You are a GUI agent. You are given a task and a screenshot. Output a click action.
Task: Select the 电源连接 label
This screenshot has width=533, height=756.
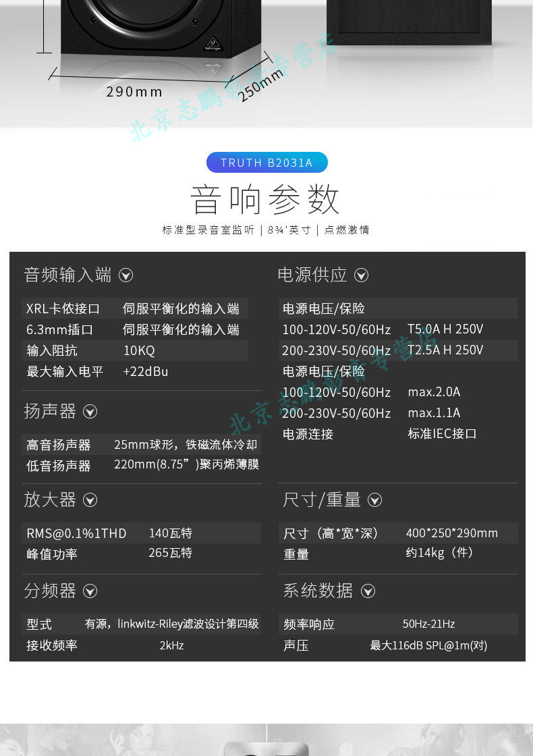pyautogui.click(x=308, y=435)
